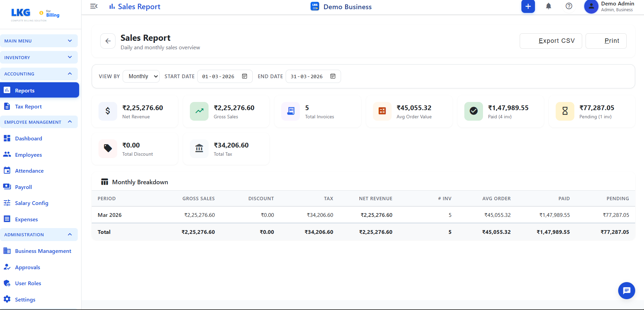The image size is (644, 310).
Task: Click the Paid checkmark icon
Action: pos(473,111)
